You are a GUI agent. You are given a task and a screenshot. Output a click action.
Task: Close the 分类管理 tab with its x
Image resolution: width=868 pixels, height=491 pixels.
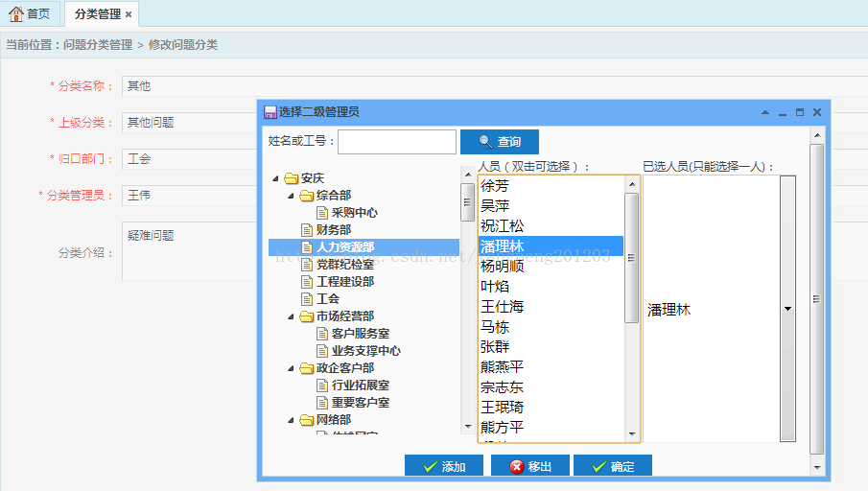pyautogui.click(x=129, y=14)
